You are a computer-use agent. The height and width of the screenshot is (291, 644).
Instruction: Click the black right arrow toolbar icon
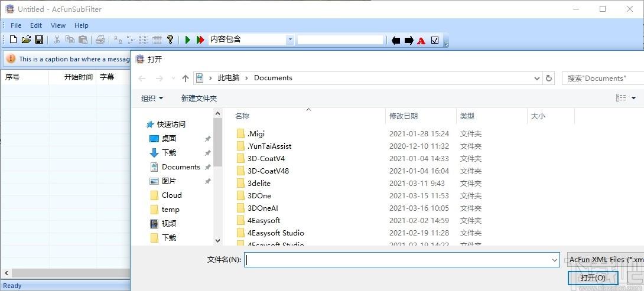pos(409,40)
